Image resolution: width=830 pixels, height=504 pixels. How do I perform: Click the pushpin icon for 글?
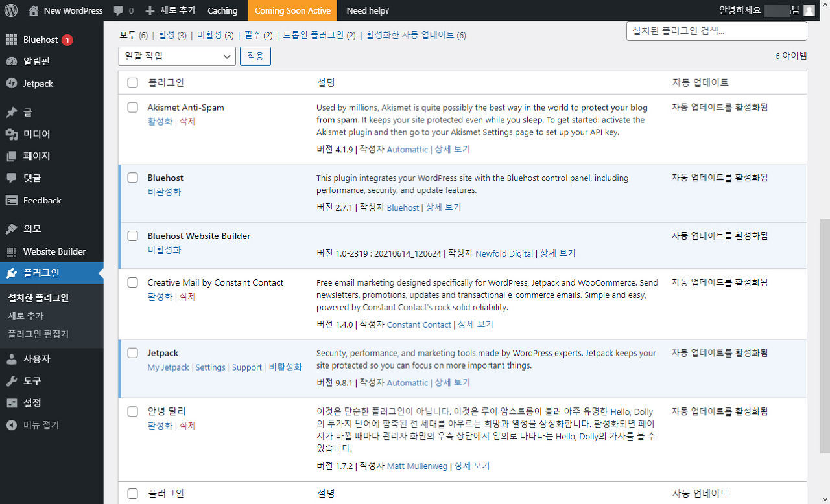pos(11,112)
